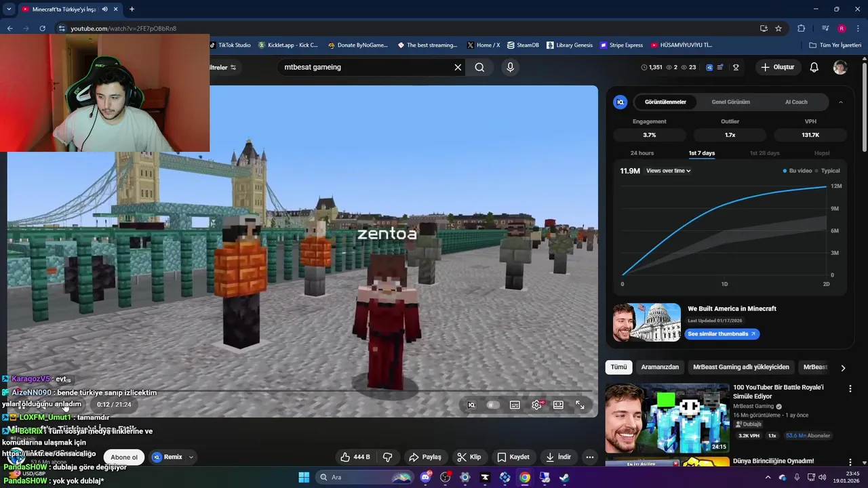Open the AI Coach tab
Viewport: 868px width, 488px height.
click(x=796, y=102)
